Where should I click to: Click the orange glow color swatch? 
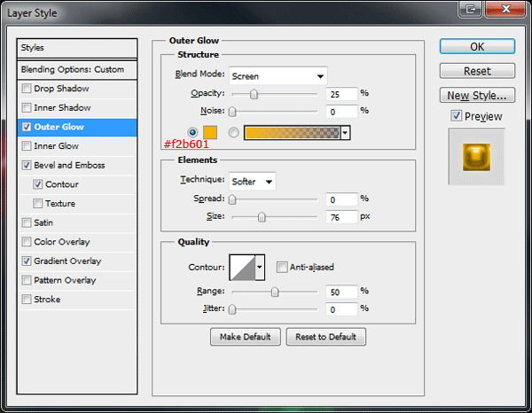click(210, 132)
